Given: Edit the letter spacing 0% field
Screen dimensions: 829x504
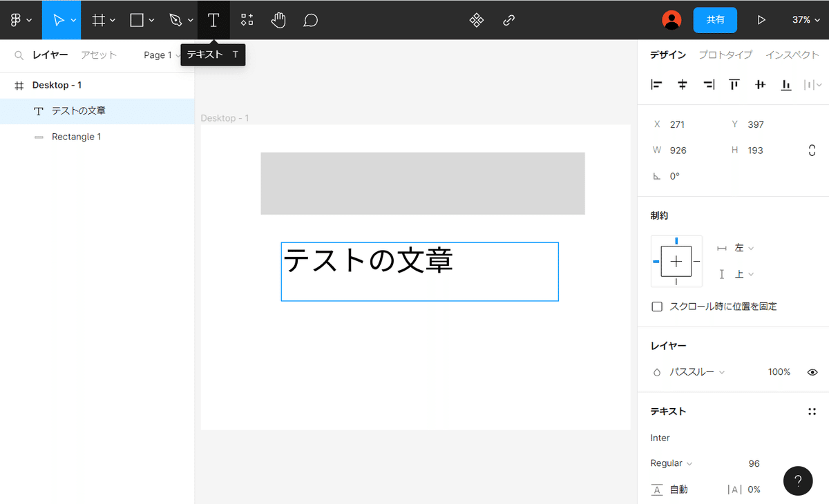Looking at the screenshot, I should coord(753,490).
